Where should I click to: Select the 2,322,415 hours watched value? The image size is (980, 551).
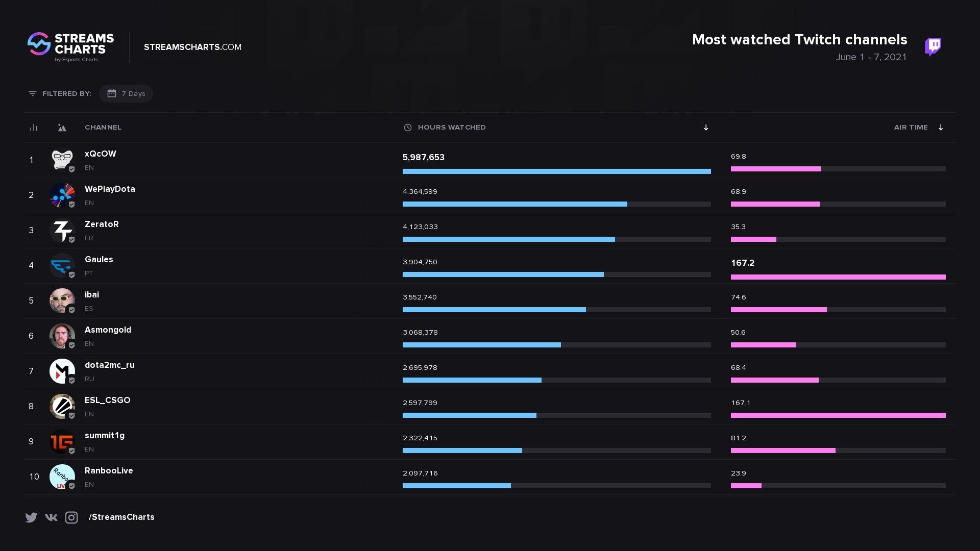tap(420, 438)
